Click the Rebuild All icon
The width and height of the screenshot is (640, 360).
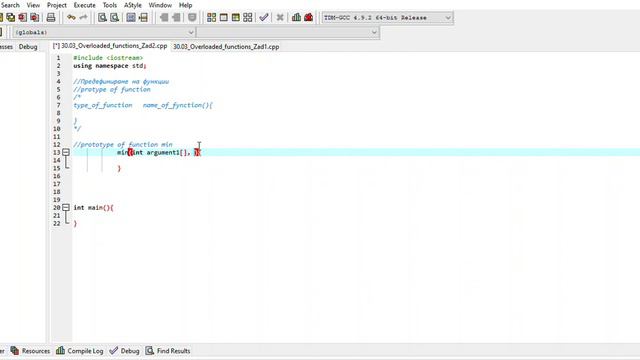[x=248, y=17]
